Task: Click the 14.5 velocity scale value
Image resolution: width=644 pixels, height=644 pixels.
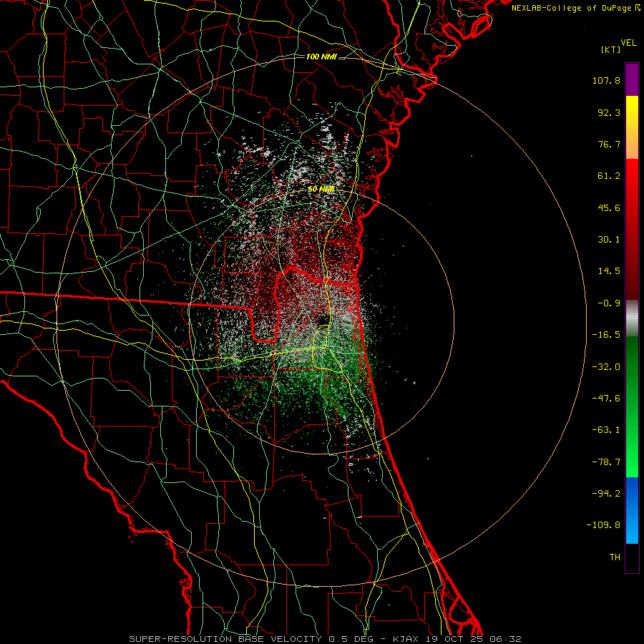Action: [609, 271]
